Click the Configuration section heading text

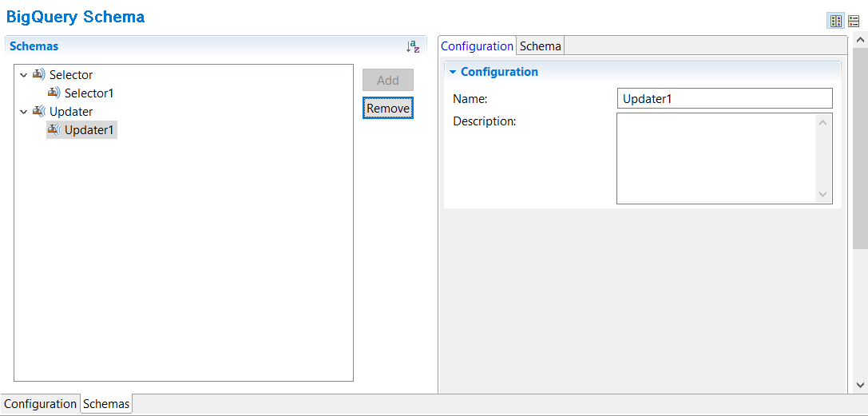499,72
